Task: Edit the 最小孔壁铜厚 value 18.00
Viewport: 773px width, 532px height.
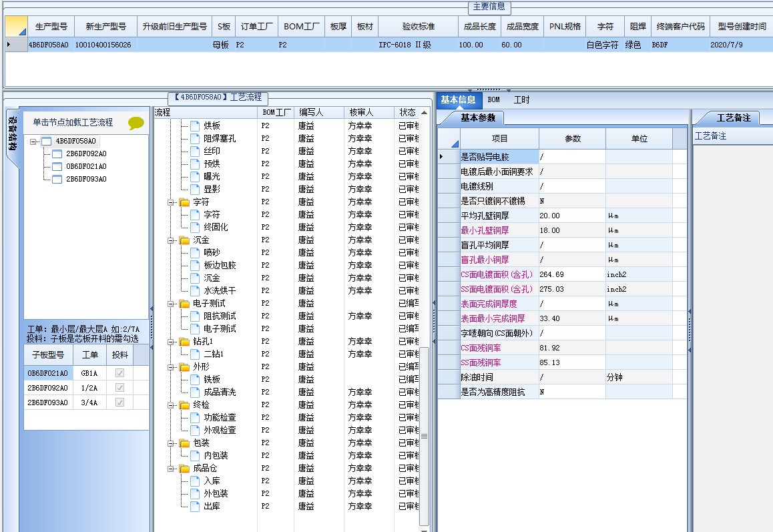Action: pos(572,231)
